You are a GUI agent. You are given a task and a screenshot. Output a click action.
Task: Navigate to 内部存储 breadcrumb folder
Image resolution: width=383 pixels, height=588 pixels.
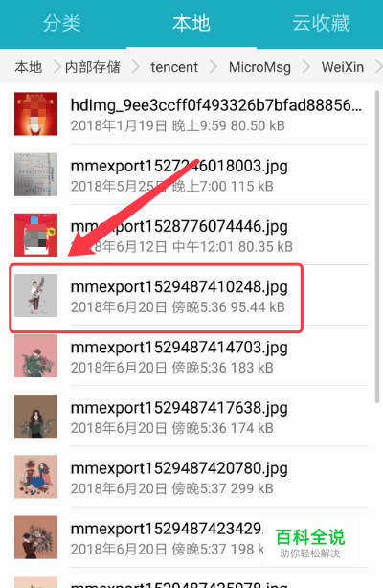tap(92, 67)
